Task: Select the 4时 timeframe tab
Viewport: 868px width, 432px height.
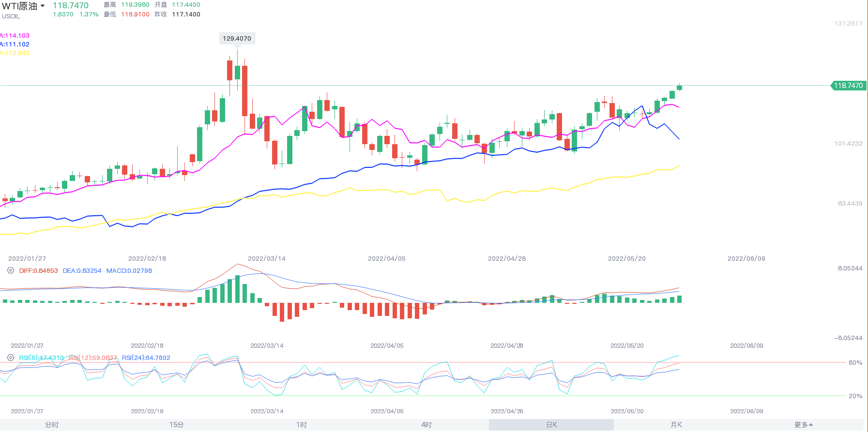Action: pos(426,425)
